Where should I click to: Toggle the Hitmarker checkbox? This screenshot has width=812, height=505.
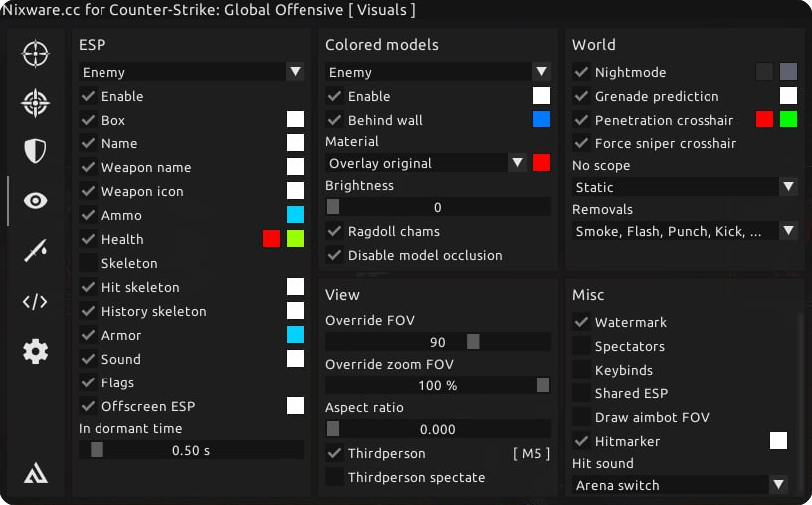tap(581, 441)
